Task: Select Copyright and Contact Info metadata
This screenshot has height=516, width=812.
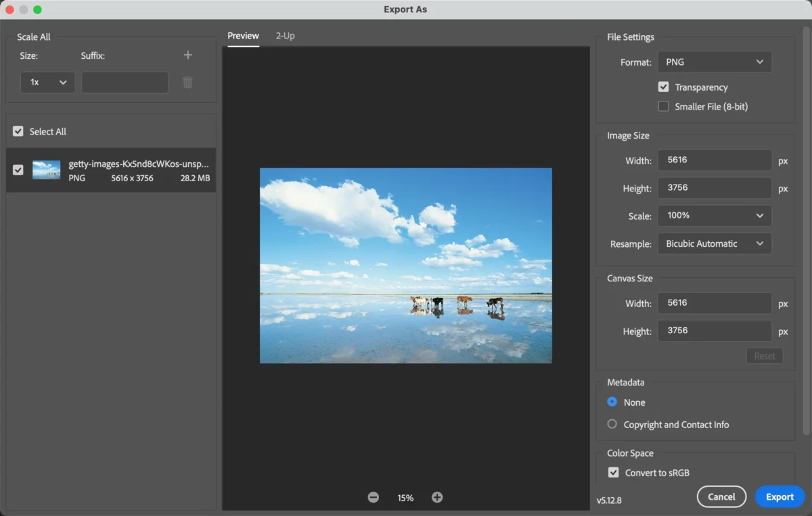Action: [612, 424]
